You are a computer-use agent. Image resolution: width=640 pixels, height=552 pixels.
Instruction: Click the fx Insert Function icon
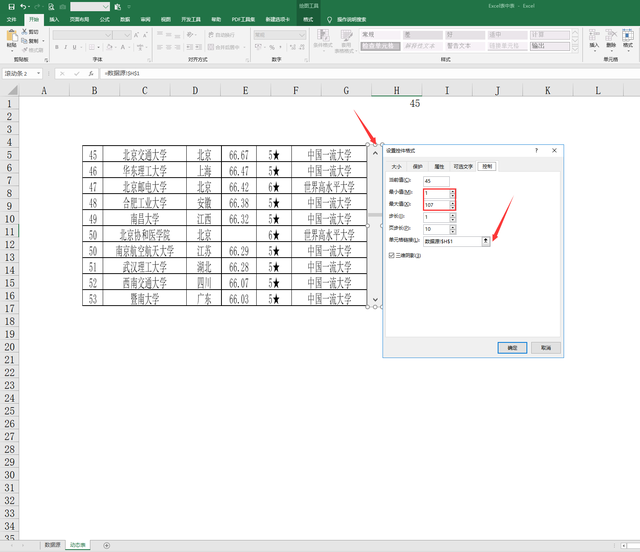91,73
